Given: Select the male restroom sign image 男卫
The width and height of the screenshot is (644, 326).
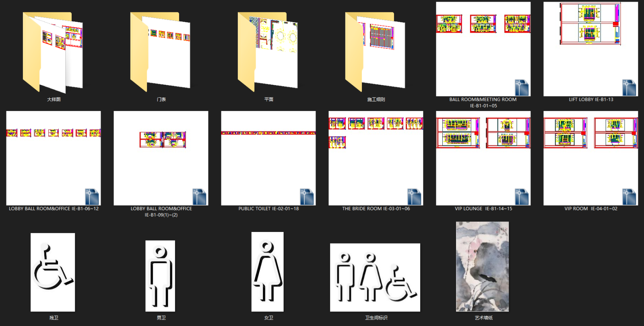Looking at the screenshot, I should 160,276.
